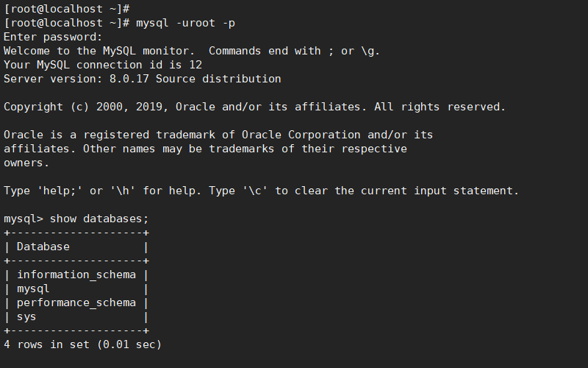The width and height of the screenshot is (588, 368).
Task: Click the Type 'help;' hint line
Action: [x=262, y=191]
